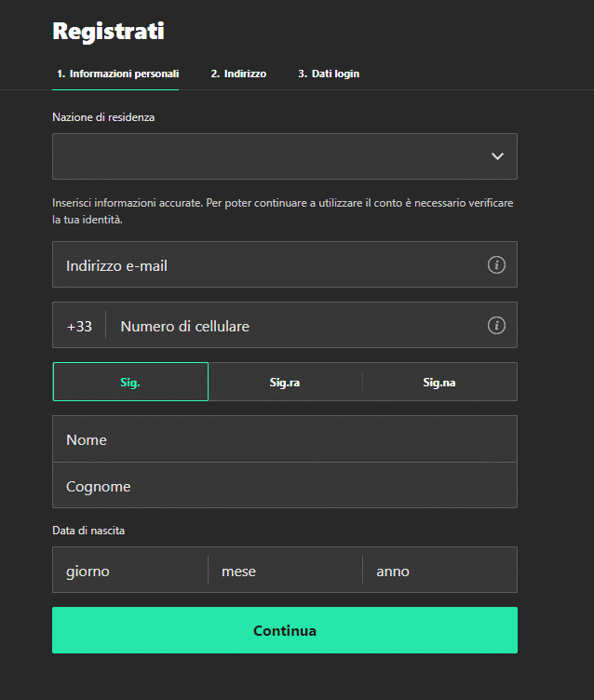Screen dimensions: 594x700
Task: Select the Sig.na title option
Action: (x=439, y=382)
